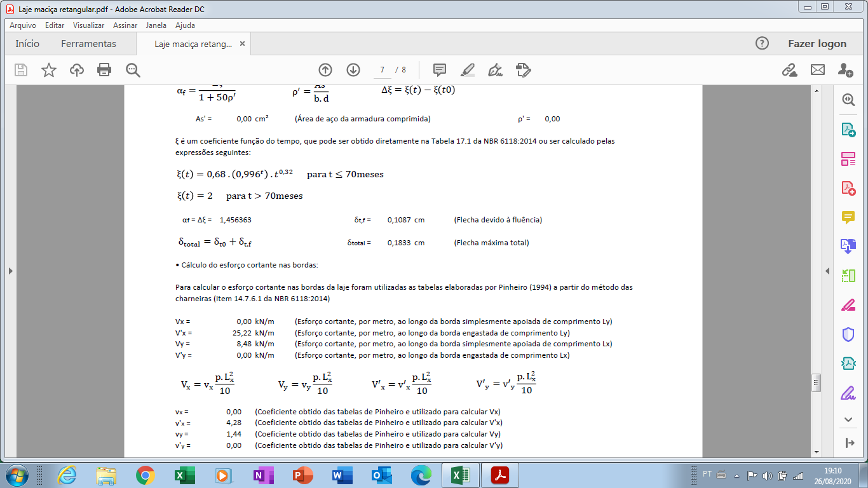Click the Save file toolbar icon

click(21, 70)
